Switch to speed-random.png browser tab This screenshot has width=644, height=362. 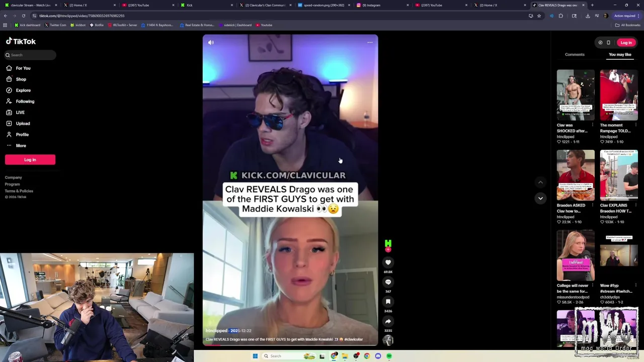(323, 5)
